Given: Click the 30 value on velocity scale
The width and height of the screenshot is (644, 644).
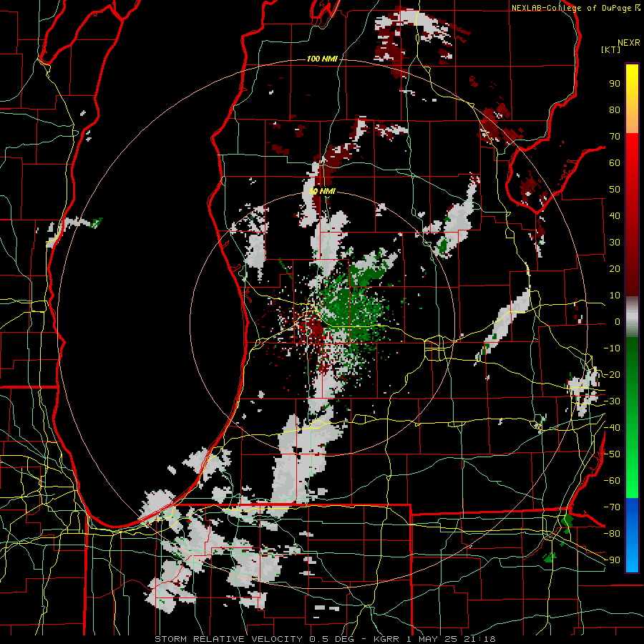Looking at the screenshot, I should pos(615,243).
